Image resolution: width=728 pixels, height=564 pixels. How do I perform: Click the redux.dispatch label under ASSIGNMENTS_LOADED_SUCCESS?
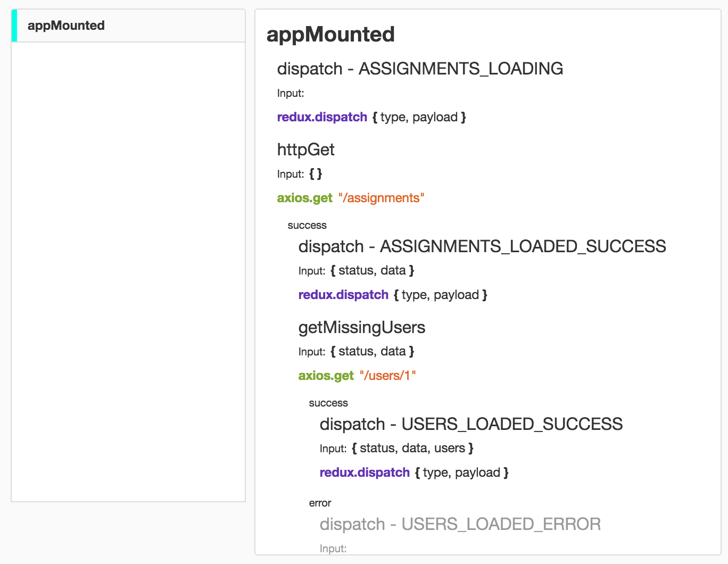(x=343, y=295)
